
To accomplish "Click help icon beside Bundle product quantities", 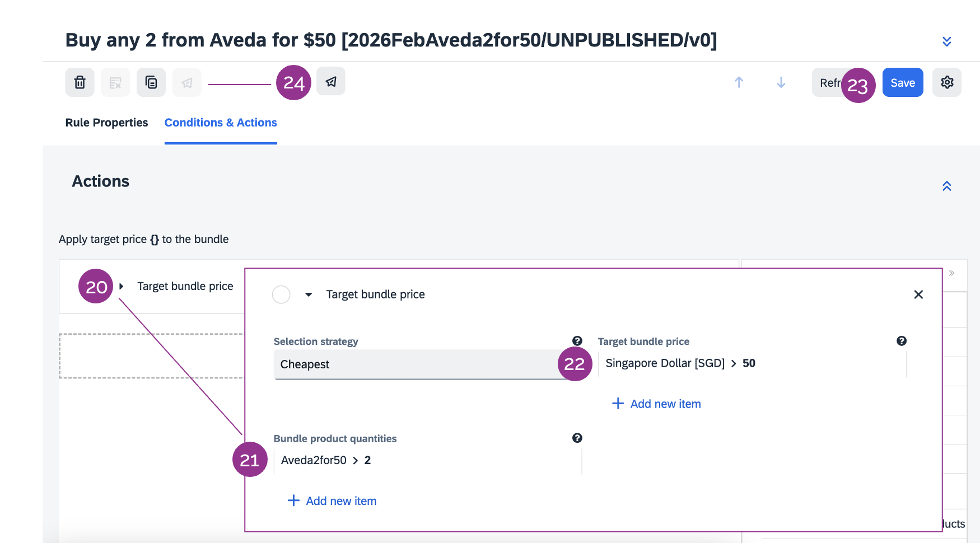I will coord(577,438).
